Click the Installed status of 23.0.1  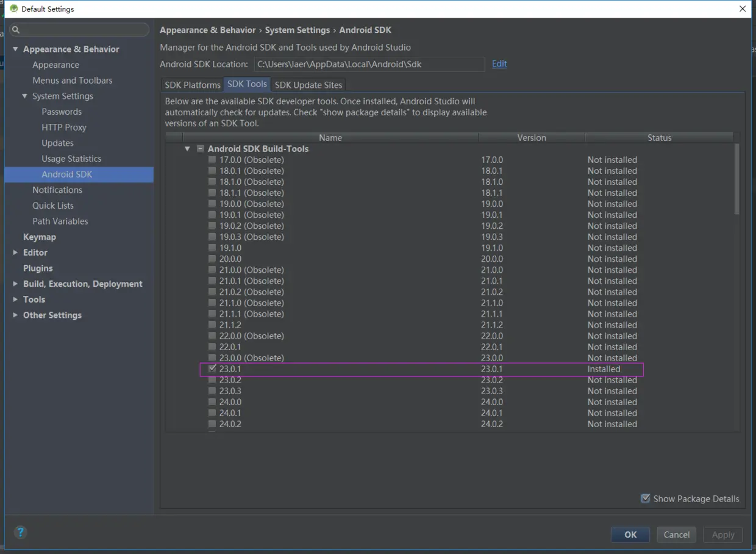[604, 369]
